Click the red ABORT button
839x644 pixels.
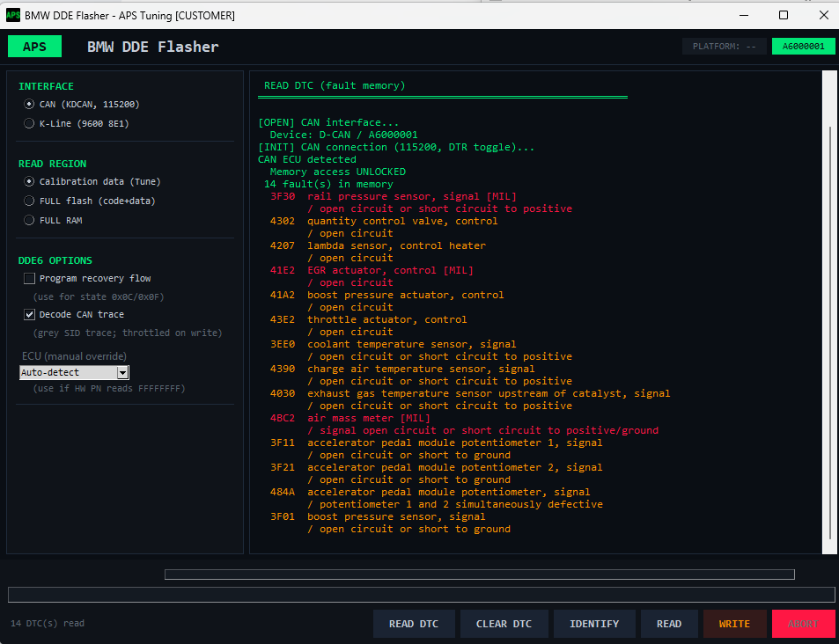(x=803, y=624)
